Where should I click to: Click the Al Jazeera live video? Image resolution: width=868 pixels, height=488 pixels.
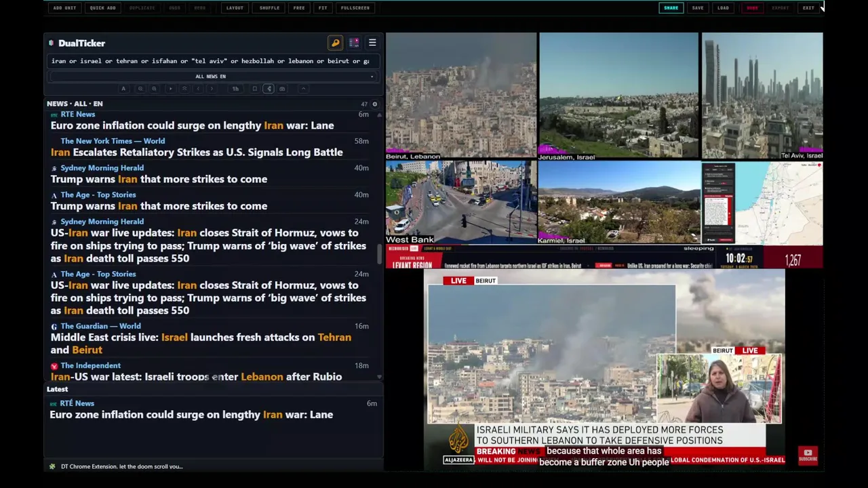(x=604, y=371)
